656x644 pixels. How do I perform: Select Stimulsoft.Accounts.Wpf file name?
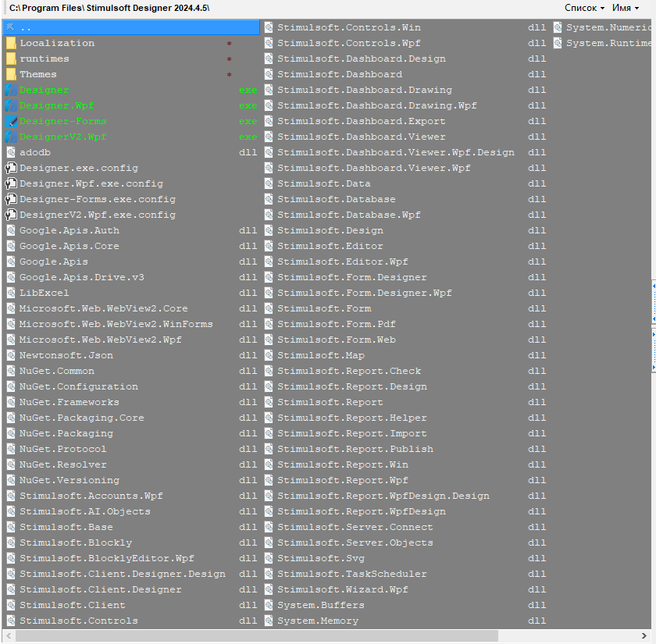click(91, 496)
